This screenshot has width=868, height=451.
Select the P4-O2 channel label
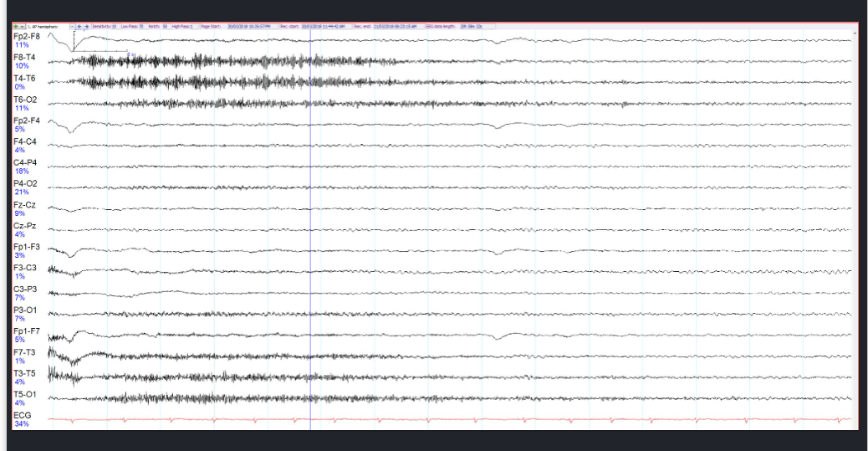[25, 184]
